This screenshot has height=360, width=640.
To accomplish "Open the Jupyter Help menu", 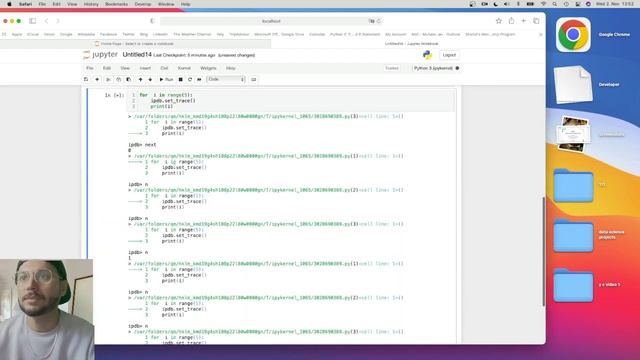I will click(x=231, y=68).
